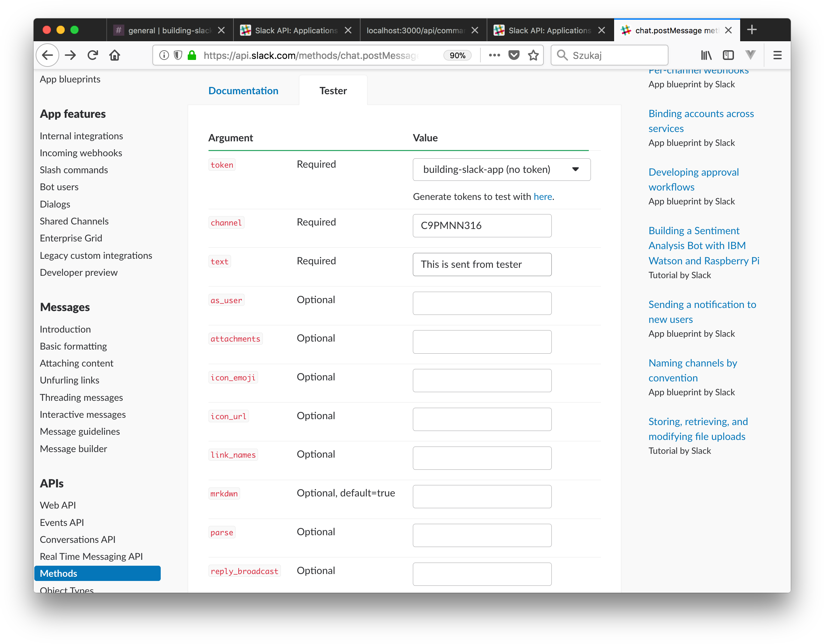Open the Firefox hamburger menu
The image size is (824, 644).
[x=777, y=55]
